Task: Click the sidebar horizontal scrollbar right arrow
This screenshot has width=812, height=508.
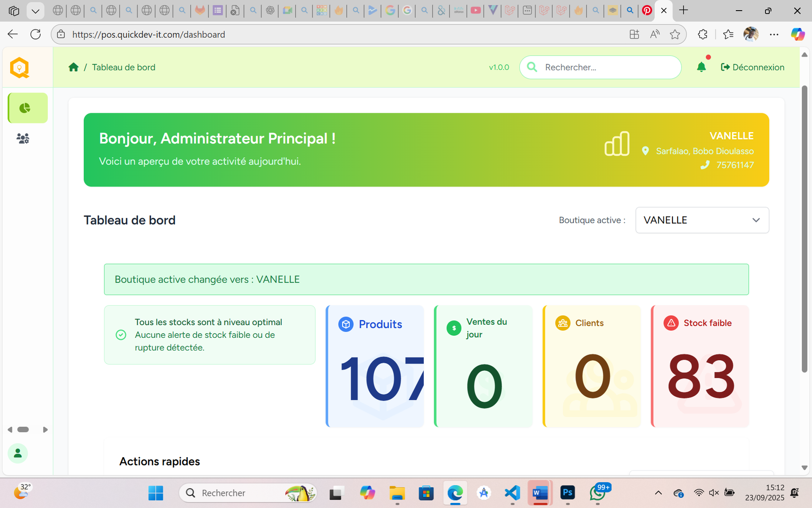Action: pyautogui.click(x=45, y=430)
